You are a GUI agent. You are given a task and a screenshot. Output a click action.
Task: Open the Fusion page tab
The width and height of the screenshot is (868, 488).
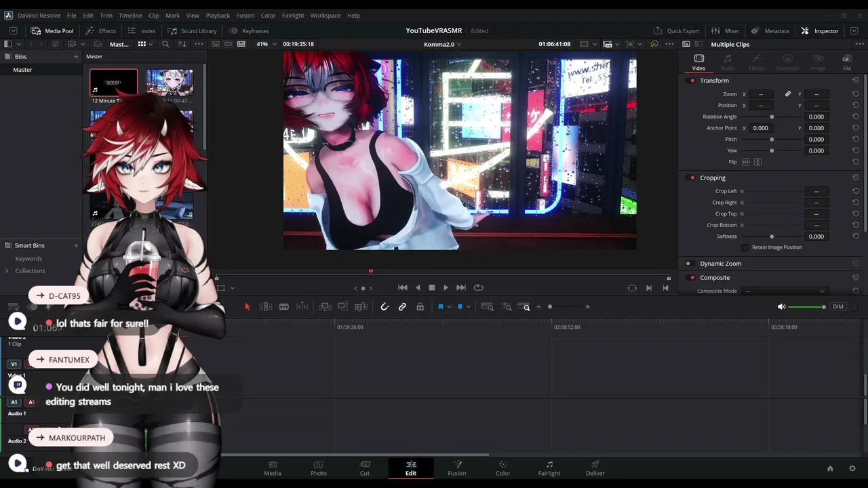point(457,468)
